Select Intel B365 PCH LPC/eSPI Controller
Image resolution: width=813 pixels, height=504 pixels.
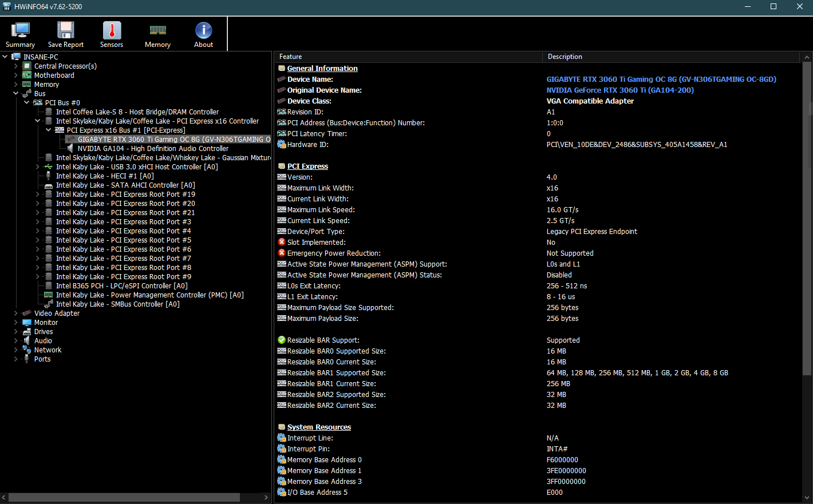point(122,285)
